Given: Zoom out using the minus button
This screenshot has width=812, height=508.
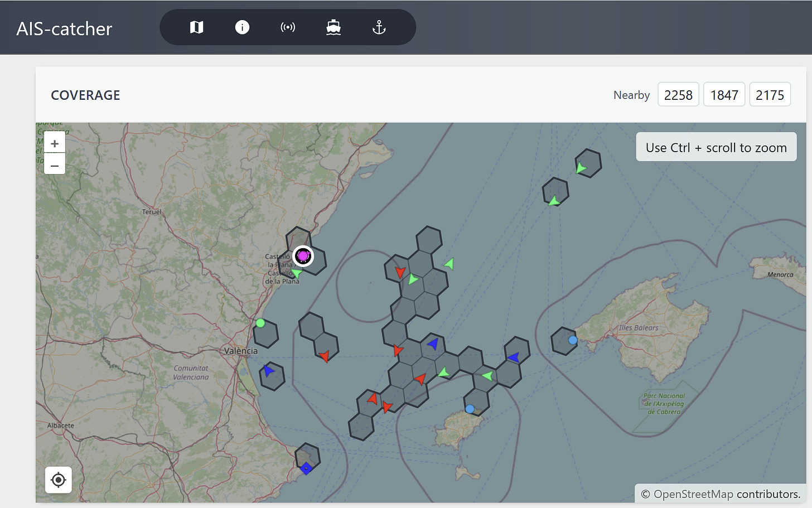Looking at the screenshot, I should (x=54, y=166).
